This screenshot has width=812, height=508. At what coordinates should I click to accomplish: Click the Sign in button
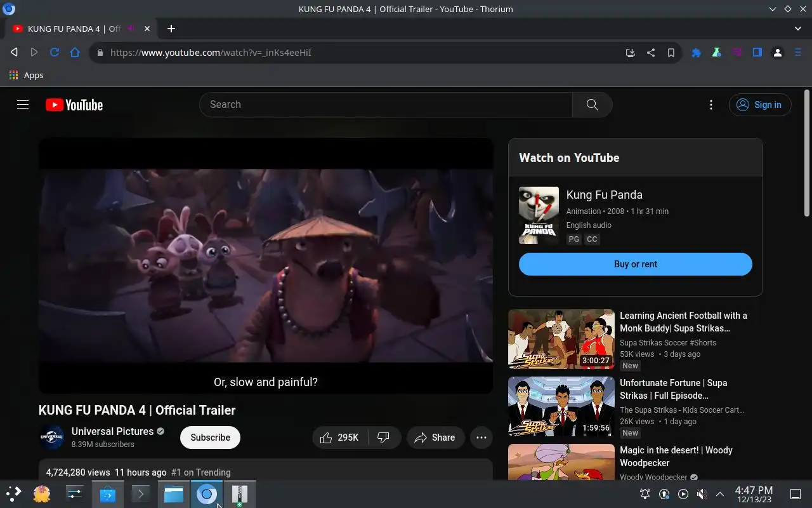pos(760,105)
